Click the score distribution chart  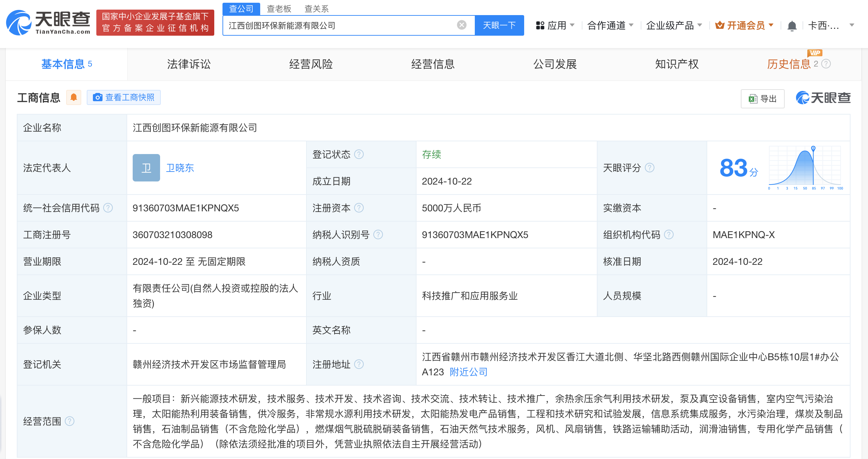pos(805,167)
